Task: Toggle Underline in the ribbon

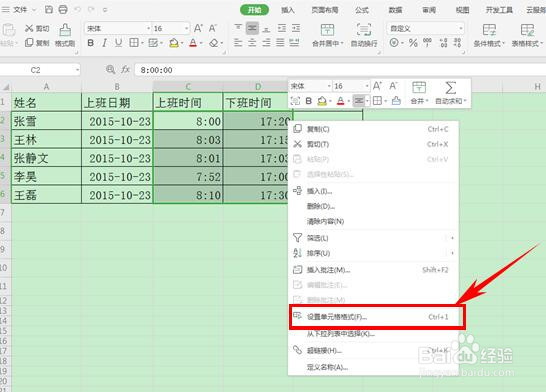Action: (118, 43)
